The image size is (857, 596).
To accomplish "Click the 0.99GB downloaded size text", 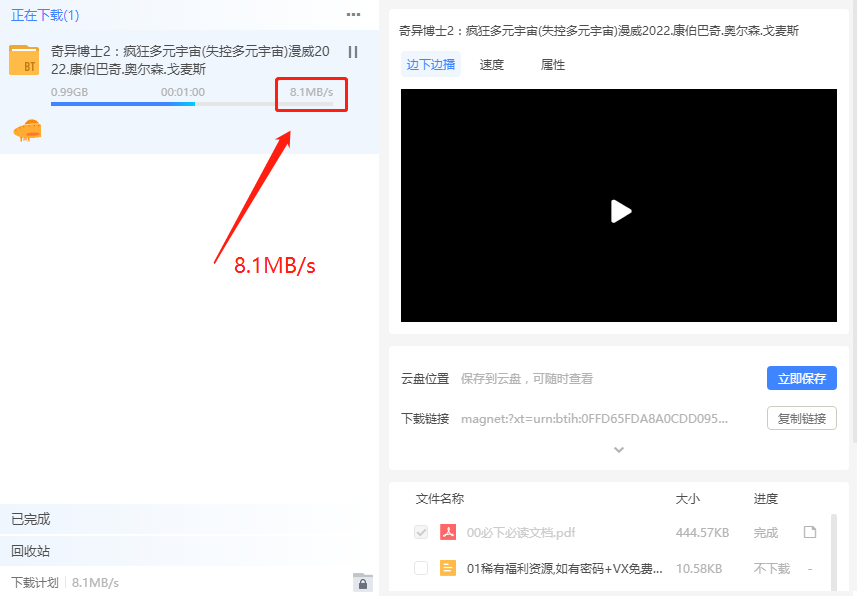I will coord(69,92).
